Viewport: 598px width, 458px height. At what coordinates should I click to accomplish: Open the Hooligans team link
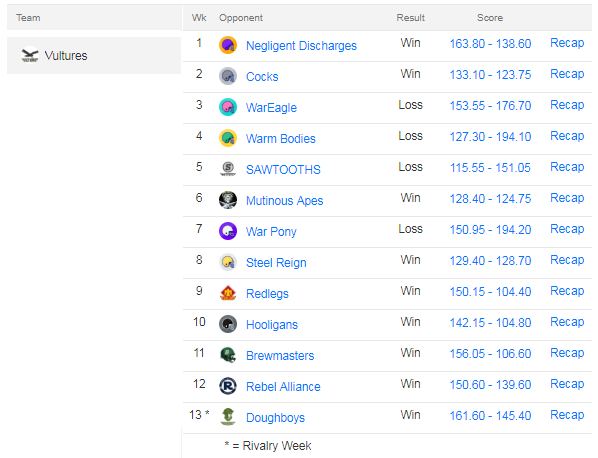[272, 325]
